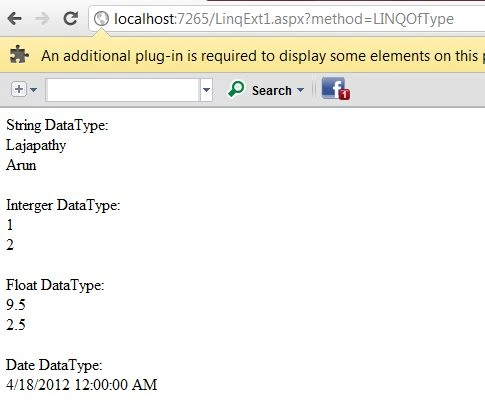This screenshot has width=485, height=418.
Task: Click the text 'Arun'
Action: click(21, 165)
